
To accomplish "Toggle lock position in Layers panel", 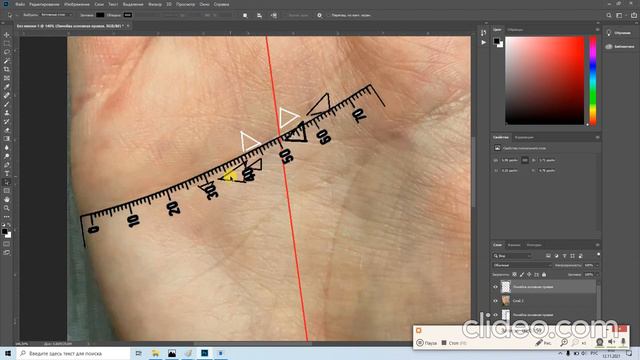I will [529, 275].
